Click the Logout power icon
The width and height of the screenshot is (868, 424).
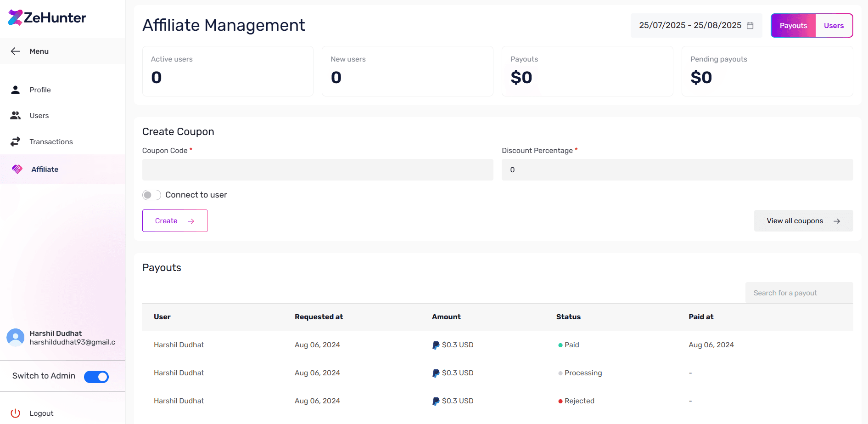[16, 413]
